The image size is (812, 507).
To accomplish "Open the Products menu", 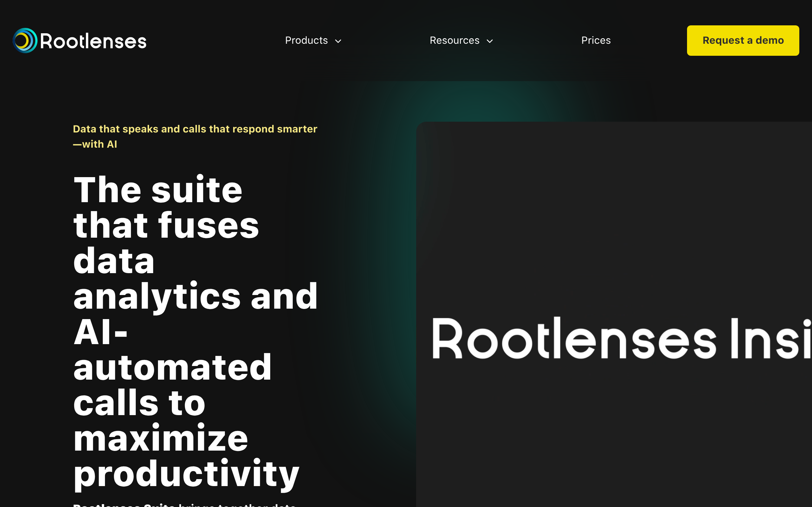I will 306,41.
